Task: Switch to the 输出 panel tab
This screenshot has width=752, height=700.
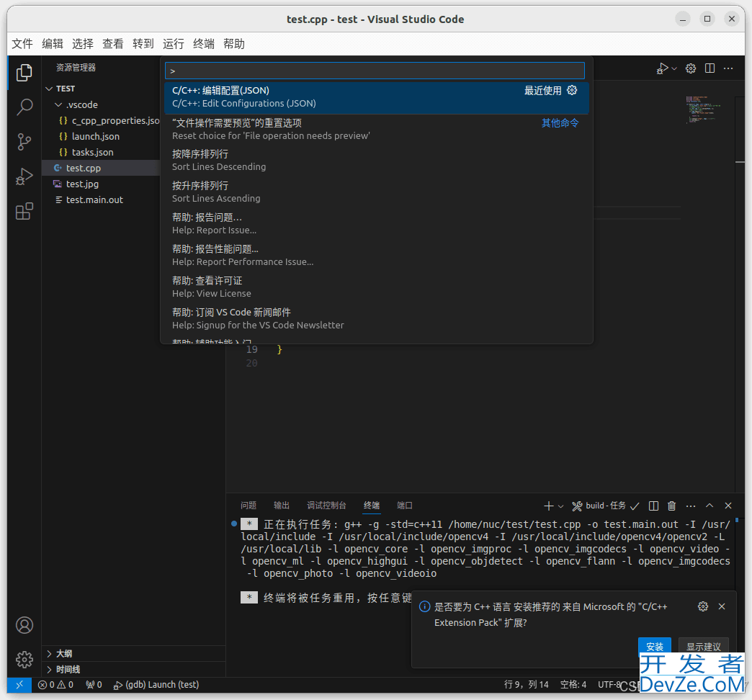Action: click(282, 506)
